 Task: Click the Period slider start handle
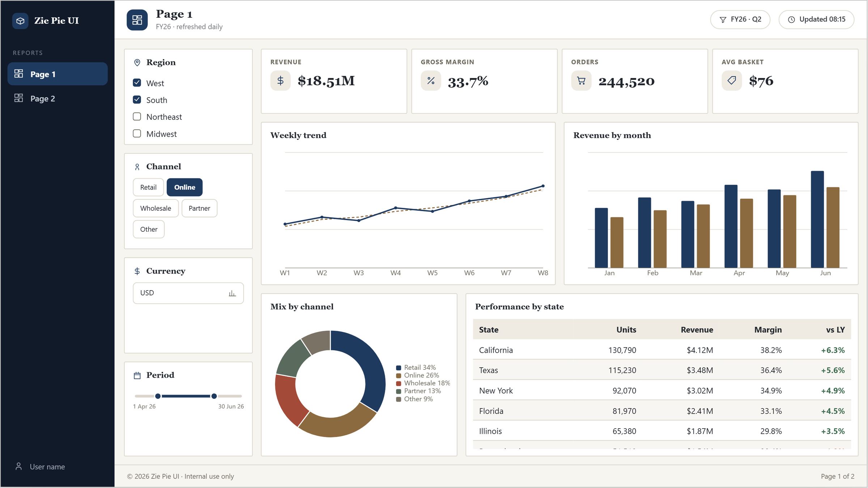(158, 396)
